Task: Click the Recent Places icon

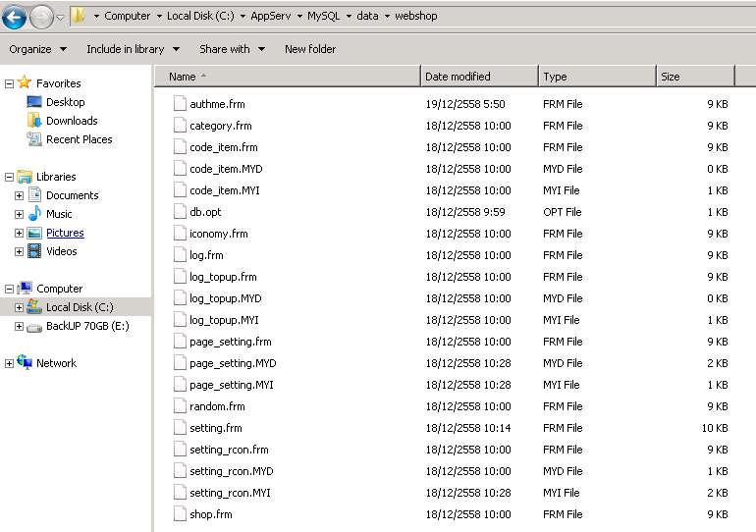Action: click(34, 138)
